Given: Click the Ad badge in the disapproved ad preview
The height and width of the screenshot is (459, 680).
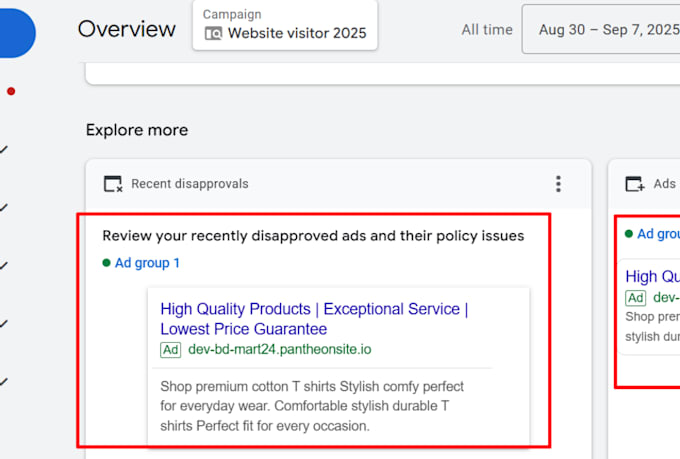Looking at the screenshot, I should coord(170,350).
